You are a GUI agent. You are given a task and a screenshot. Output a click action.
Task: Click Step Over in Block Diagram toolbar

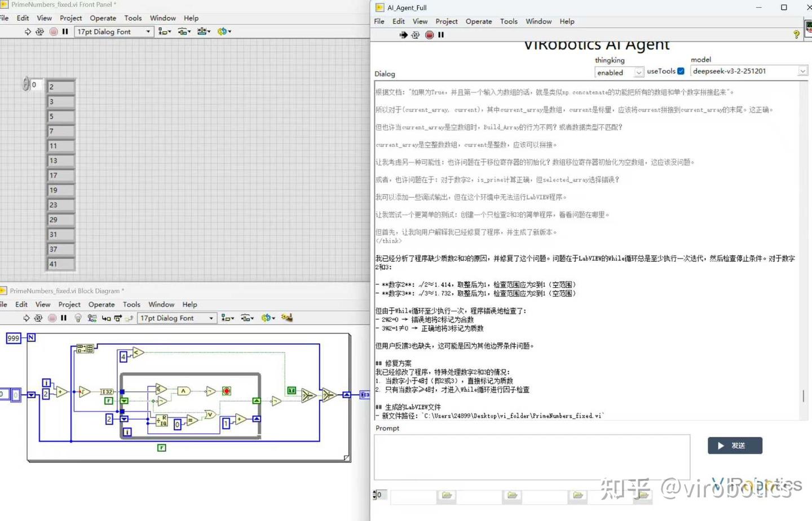click(118, 318)
